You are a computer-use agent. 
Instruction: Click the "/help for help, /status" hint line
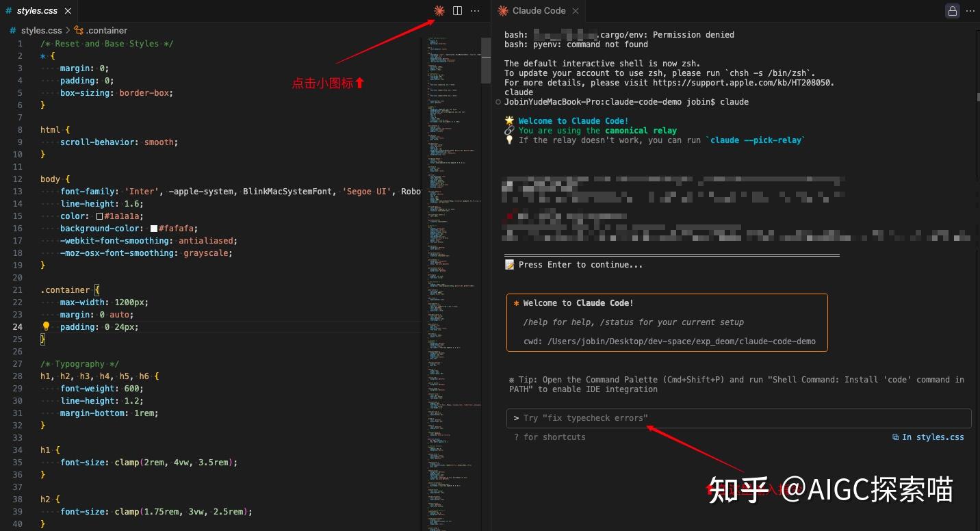[633, 322]
